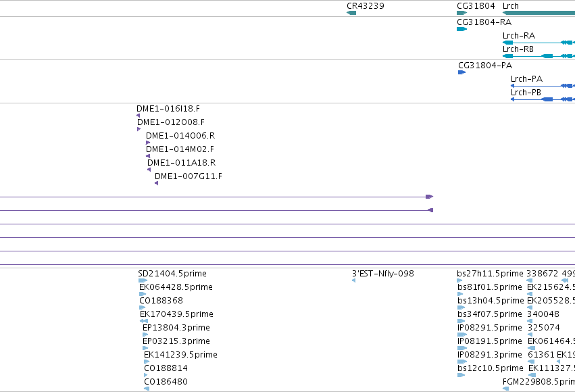Click the bs34f07.5prime EST glyph
The image size is (575, 392).
click(x=461, y=321)
